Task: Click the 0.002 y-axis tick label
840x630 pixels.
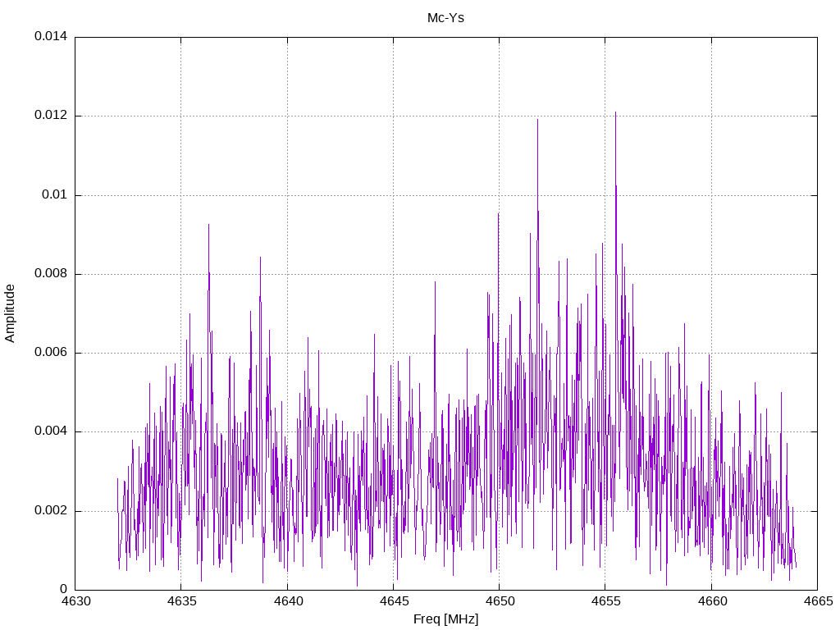Action: coord(51,510)
